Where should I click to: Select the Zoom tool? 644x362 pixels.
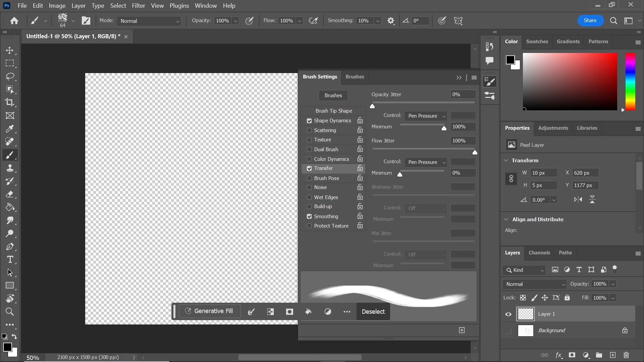pos(10,312)
